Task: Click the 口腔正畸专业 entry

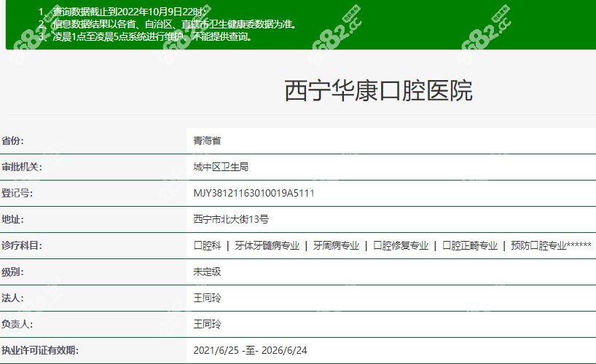Action: tap(470, 245)
